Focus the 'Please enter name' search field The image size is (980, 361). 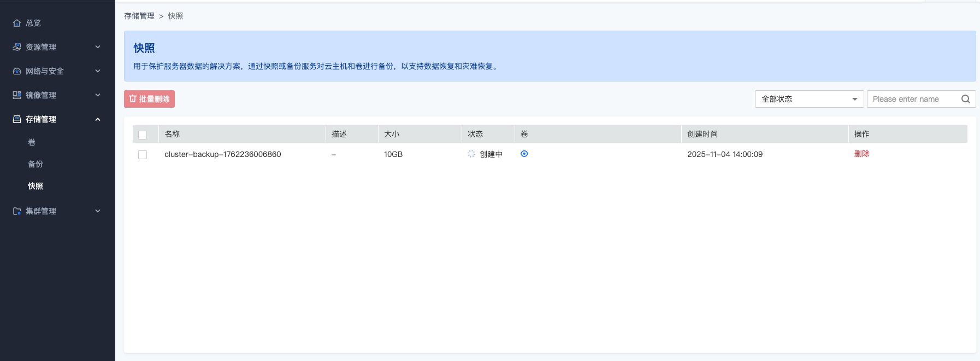click(x=912, y=99)
